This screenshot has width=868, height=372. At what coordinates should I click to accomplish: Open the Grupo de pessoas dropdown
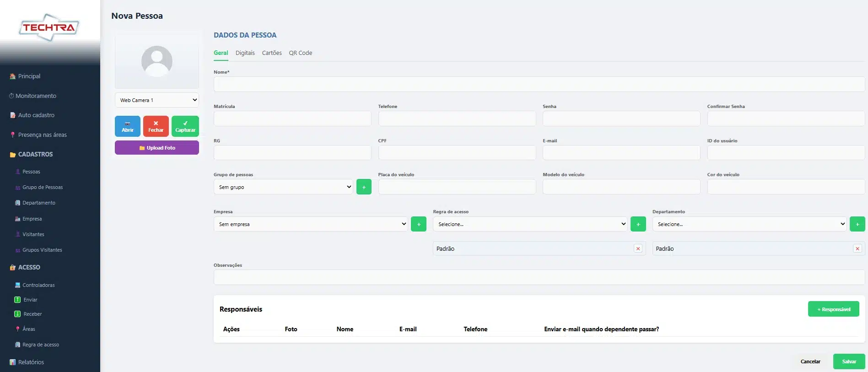[x=283, y=187]
